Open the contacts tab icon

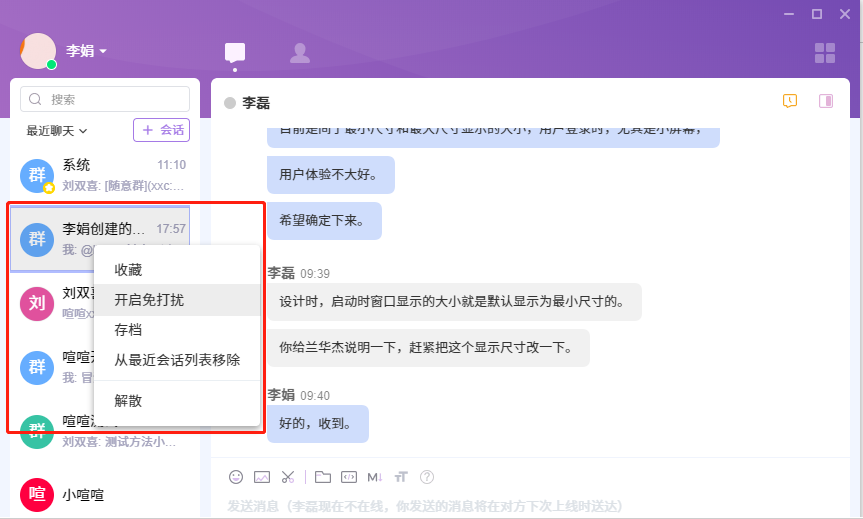pyautogui.click(x=299, y=53)
